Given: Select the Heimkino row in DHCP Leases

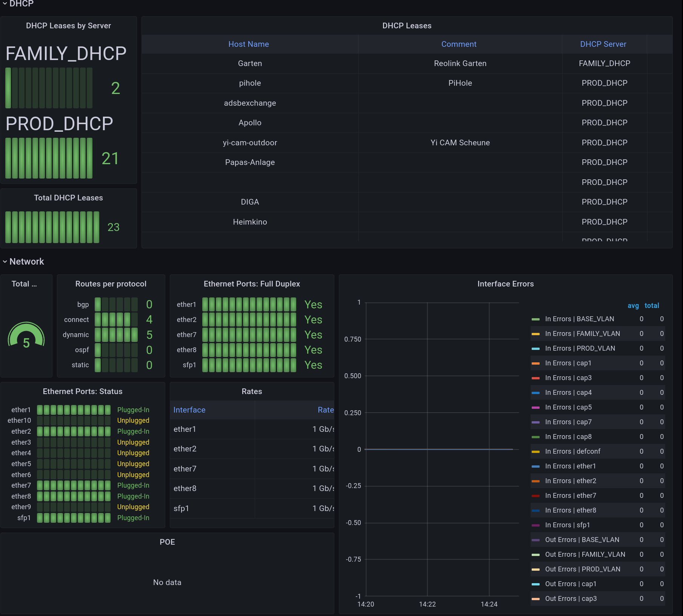Looking at the screenshot, I should pos(250,222).
